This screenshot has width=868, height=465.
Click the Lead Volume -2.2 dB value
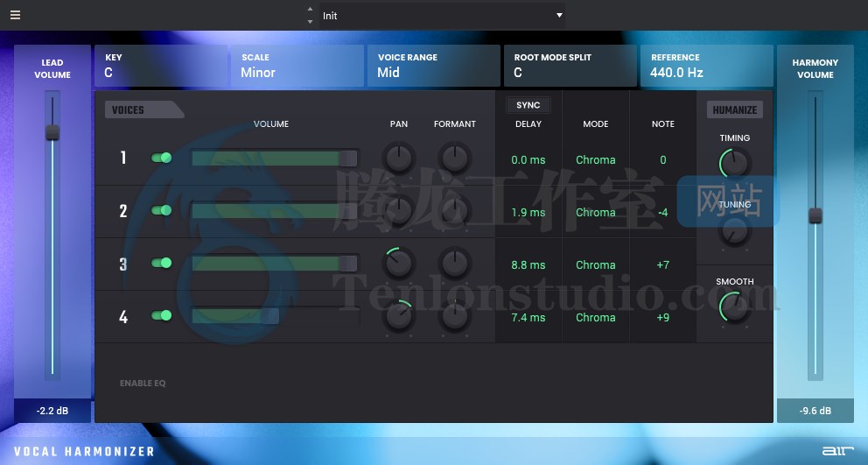52,411
